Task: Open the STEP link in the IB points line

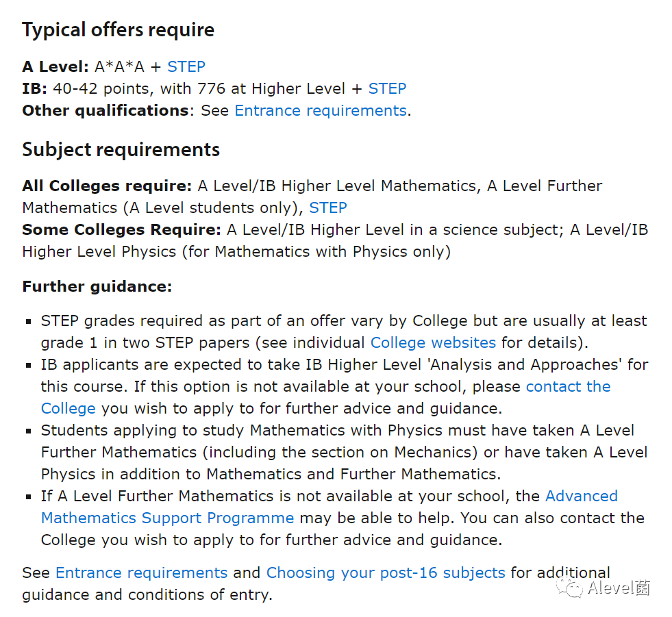Action: [x=387, y=89]
